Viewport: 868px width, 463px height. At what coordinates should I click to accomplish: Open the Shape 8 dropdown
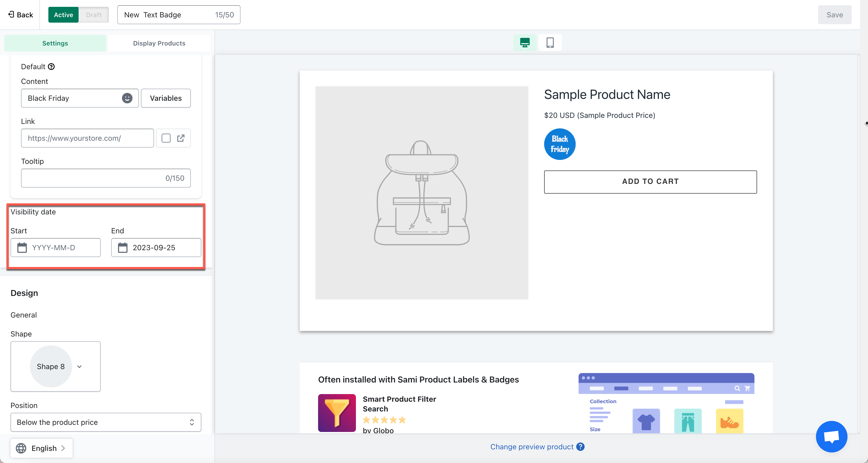[x=56, y=366]
